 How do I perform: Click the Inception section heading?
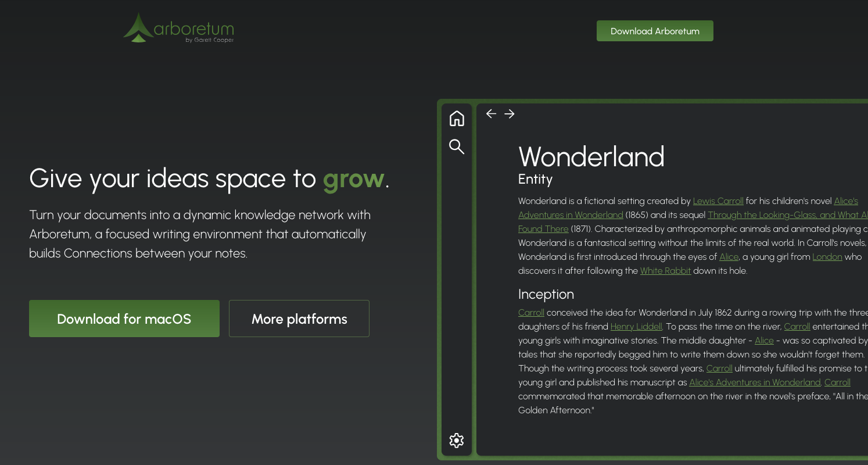(546, 294)
